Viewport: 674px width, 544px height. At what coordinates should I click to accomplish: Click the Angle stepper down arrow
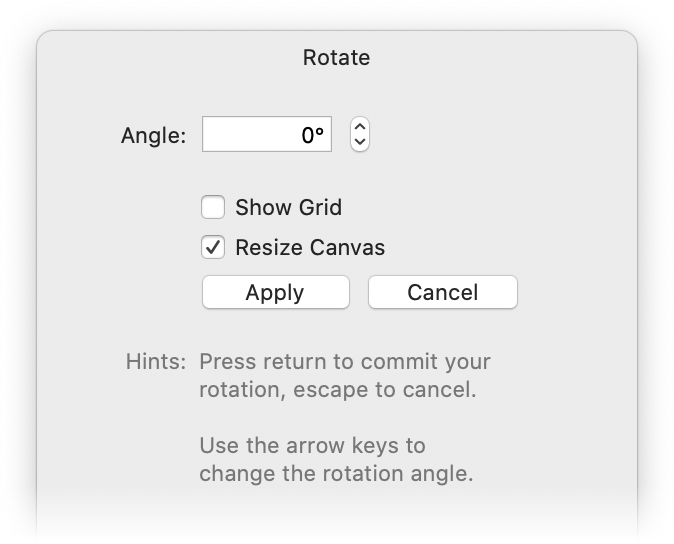[360, 142]
